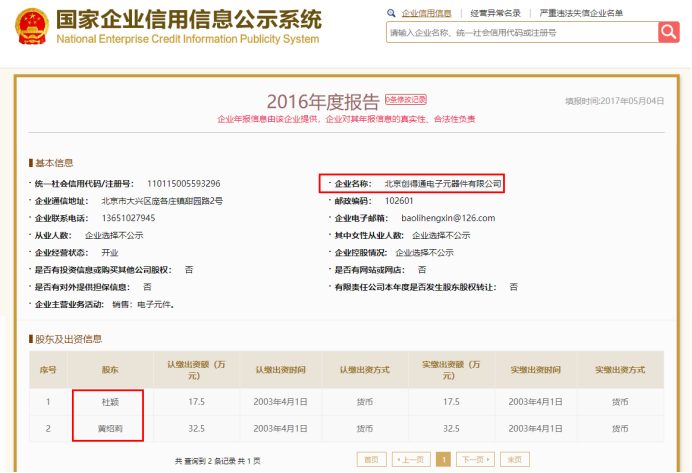Select the fill date 填报时间:2017年05月04日
This screenshot has height=473, width=692.
pos(615,101)
